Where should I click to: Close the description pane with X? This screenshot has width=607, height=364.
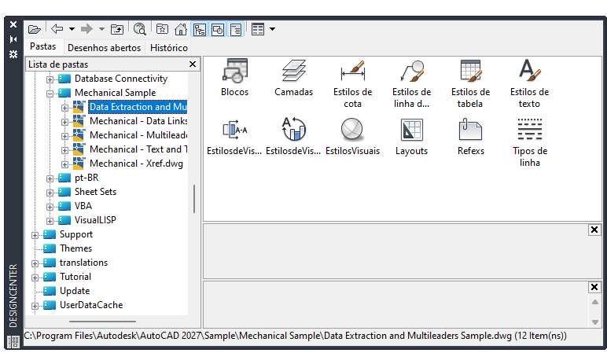pos(594,287)
